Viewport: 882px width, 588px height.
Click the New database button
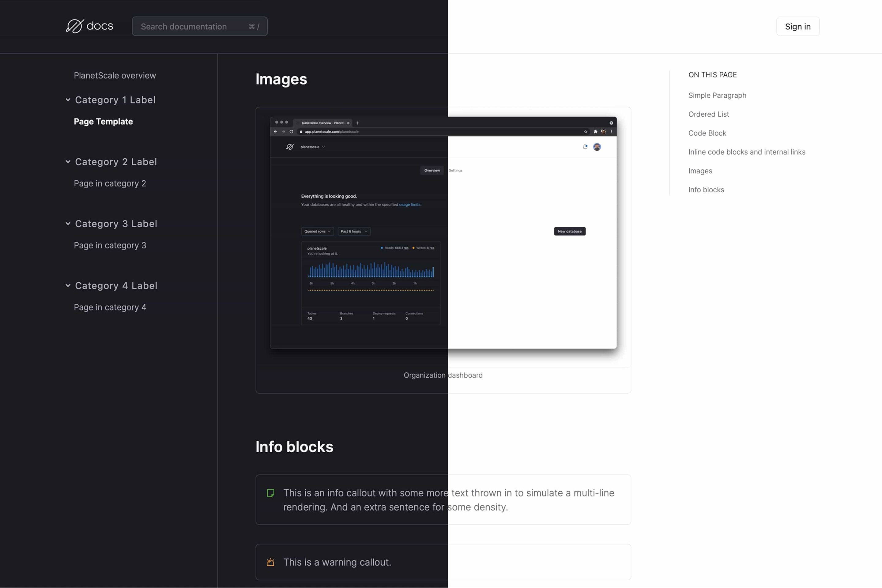click(570, 232)
